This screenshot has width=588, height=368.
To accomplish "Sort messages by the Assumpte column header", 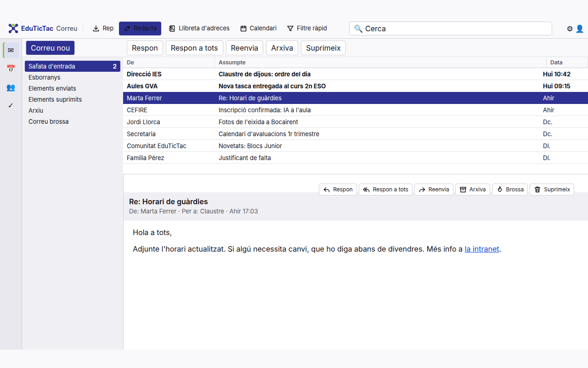I will click(381, 63).
